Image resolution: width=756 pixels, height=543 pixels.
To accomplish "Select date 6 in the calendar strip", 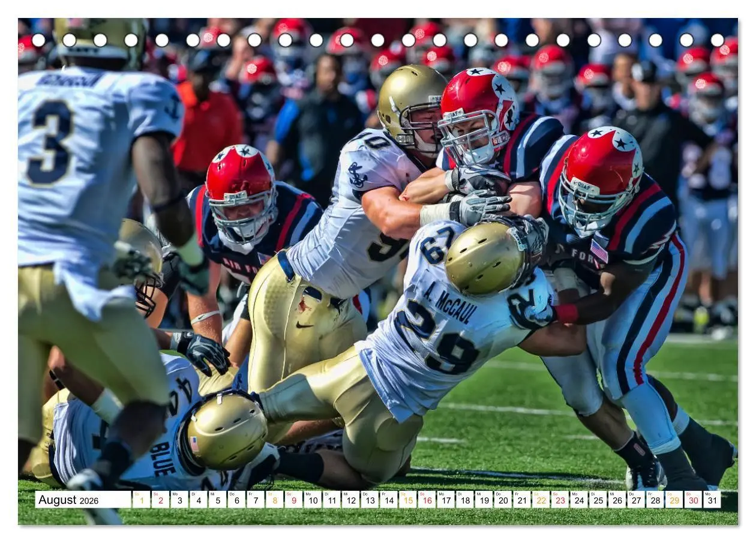I will pos(236,500).
